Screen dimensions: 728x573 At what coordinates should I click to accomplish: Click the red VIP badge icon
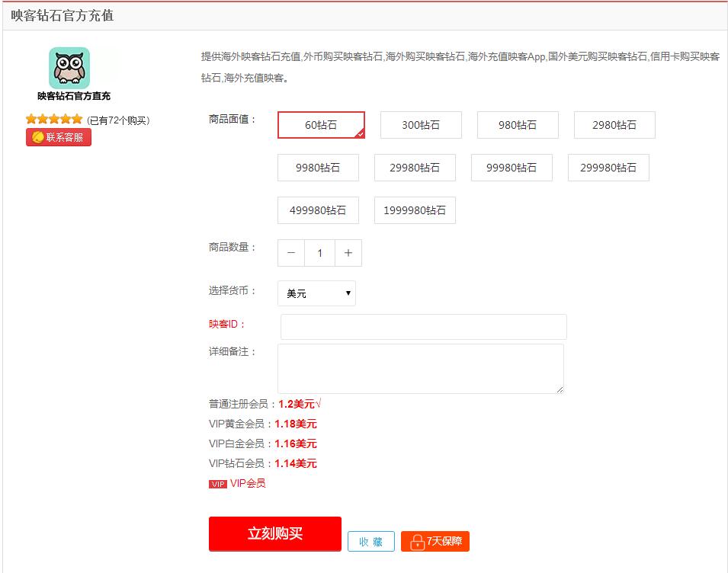point(218,484)
